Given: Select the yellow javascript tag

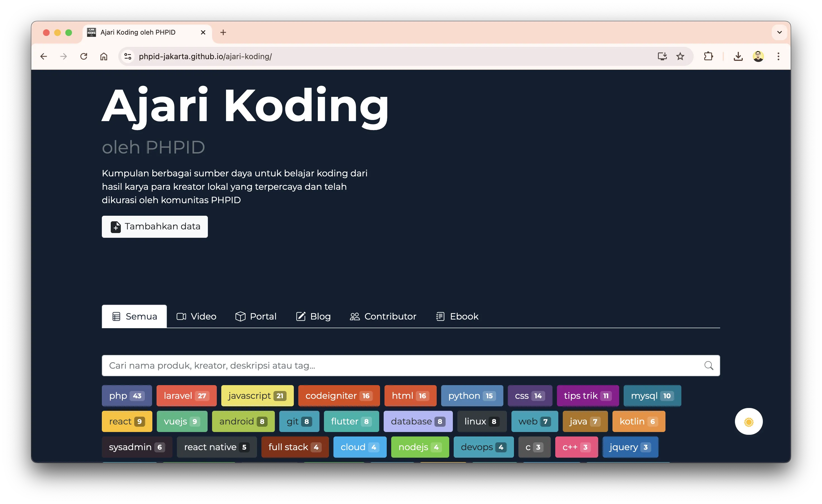Looking at the screenshot, I should tap(257, 396).
